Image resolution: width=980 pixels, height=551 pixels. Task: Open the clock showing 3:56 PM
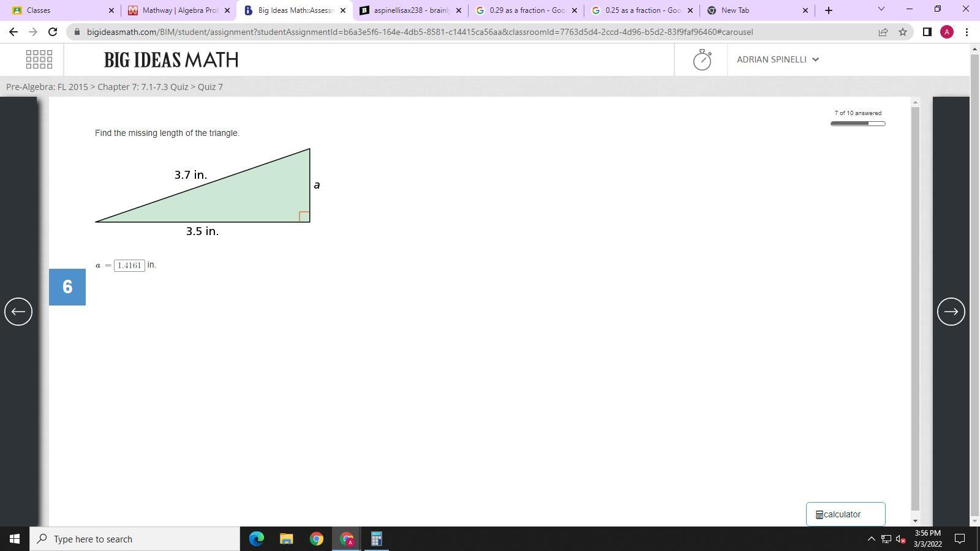tap(927, 539)
